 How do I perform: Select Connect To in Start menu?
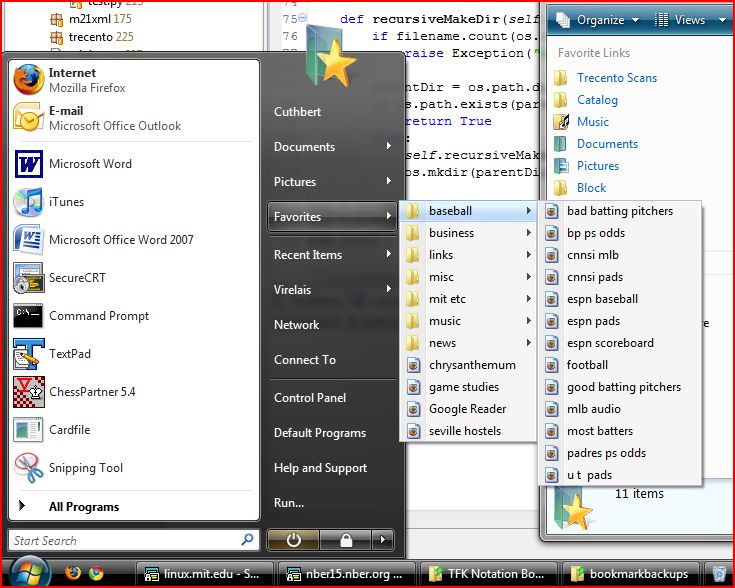pos(305,360)
